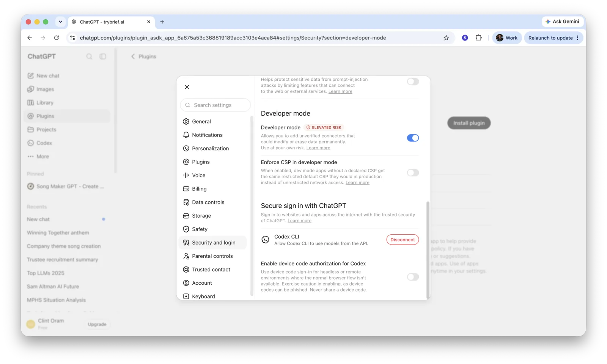
Task: Collapse the ChatGPT sidebar panel
Action: [x=103, y=56]
